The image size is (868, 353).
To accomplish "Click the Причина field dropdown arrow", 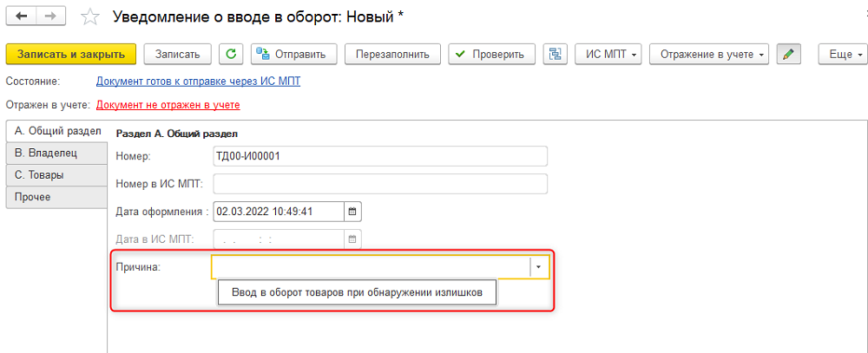I will (539, 266).
